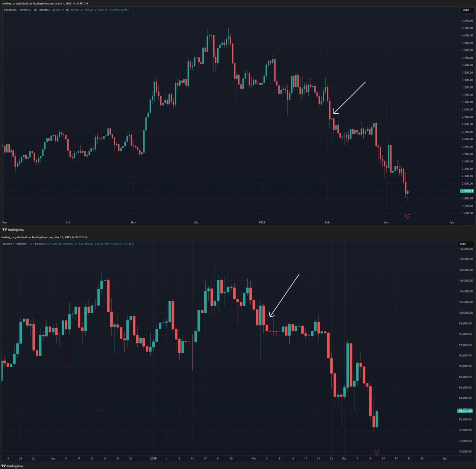This screenshot has height=469, width=476.
Task: Click the Bitcoin / TetherUS symbol title
Action: 15,244
